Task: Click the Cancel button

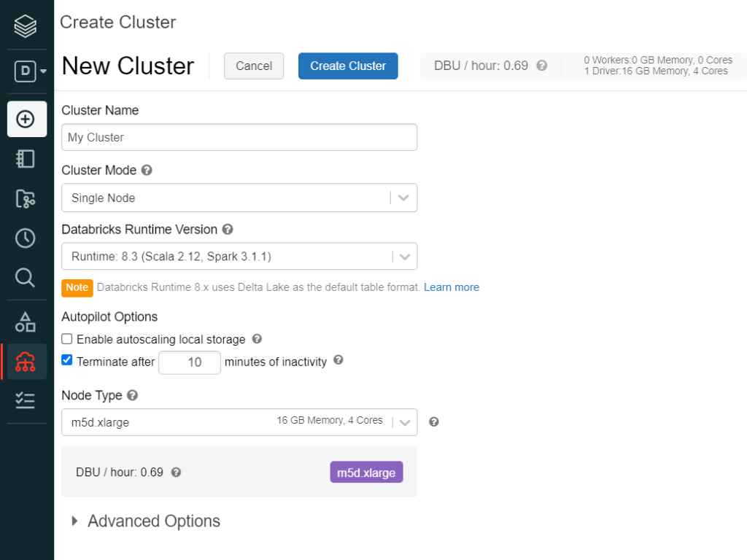Action: [254, 66]
